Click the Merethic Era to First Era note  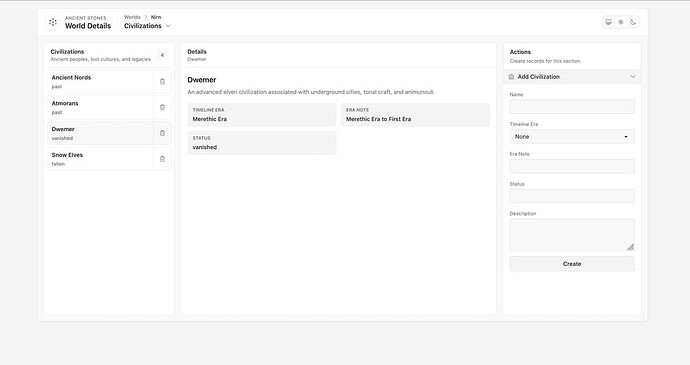pos(378,119)
